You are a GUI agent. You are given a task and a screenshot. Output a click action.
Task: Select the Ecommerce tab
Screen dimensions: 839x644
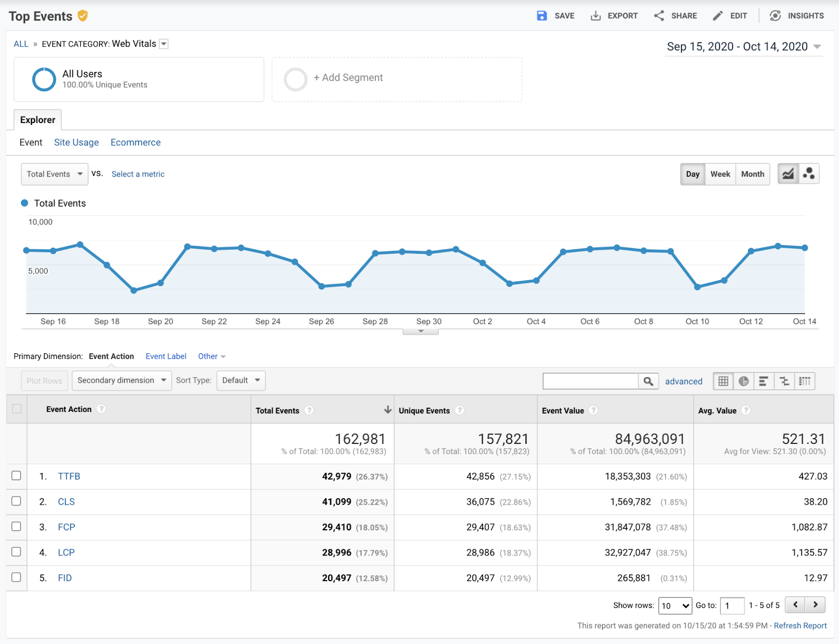135,142
